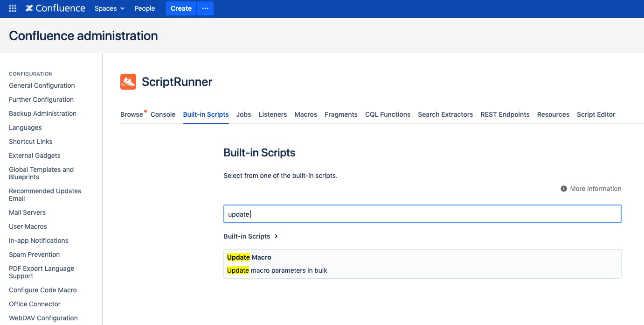The image size is (644, 325).
Task: Open User Macros in sidebar
Action: pyautogui.click(x=28, y=226)
